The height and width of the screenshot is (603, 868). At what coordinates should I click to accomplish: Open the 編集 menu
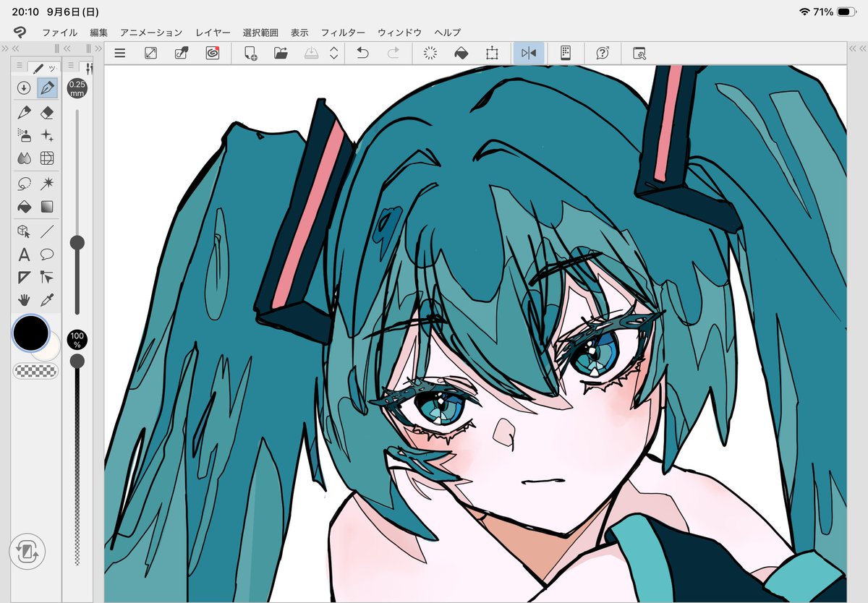[x=99, y=33]
